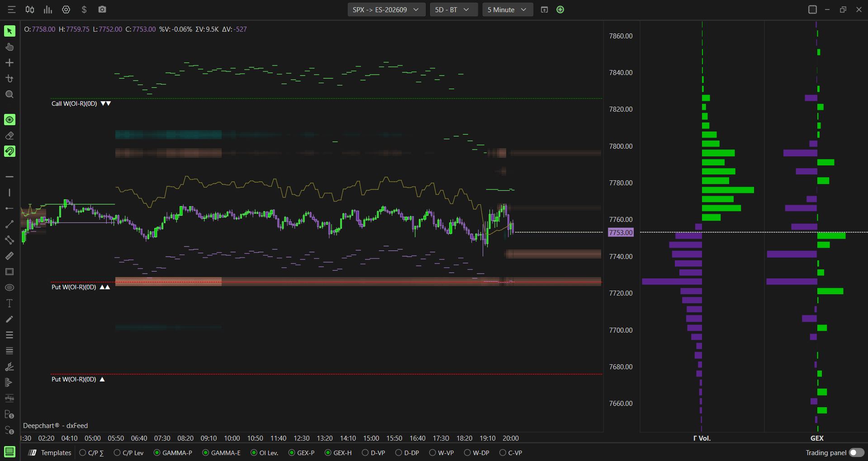Take a chart snapshot with camera
The image size is (868, 461).
[x=102, y=9]
